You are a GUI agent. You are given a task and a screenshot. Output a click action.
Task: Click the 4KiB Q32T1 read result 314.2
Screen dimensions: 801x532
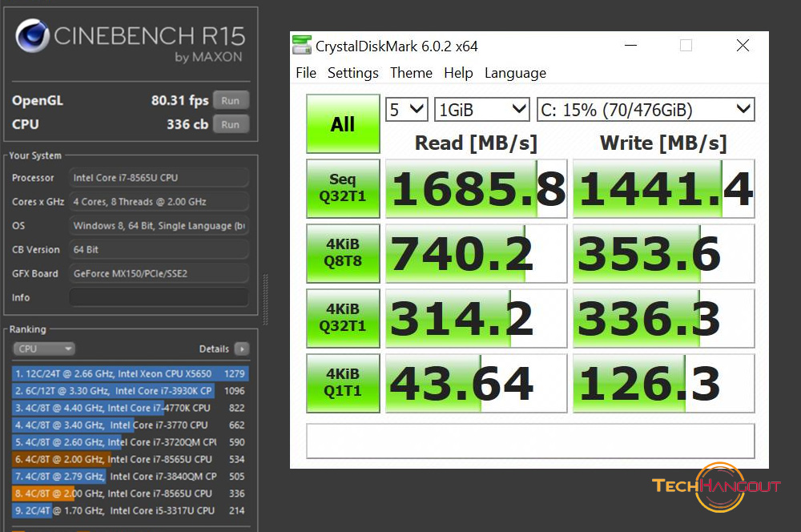476,318
